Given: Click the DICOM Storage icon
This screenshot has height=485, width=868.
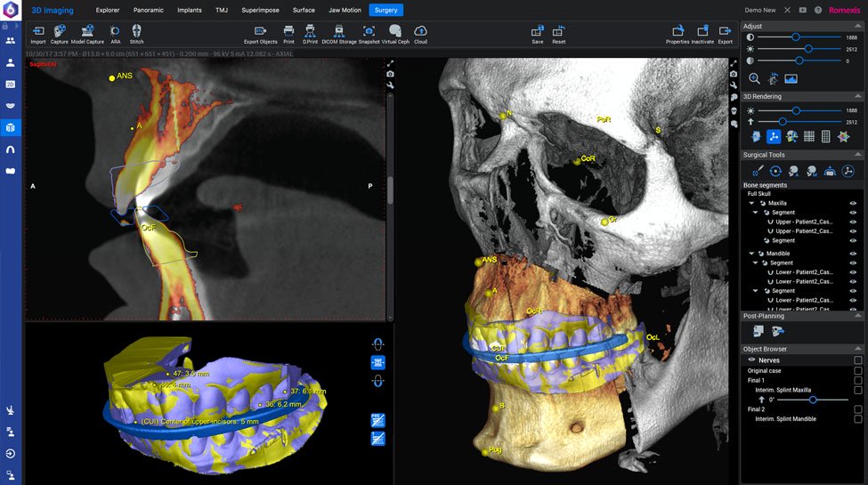Looking at the screenshot, I should coord(339,31).
